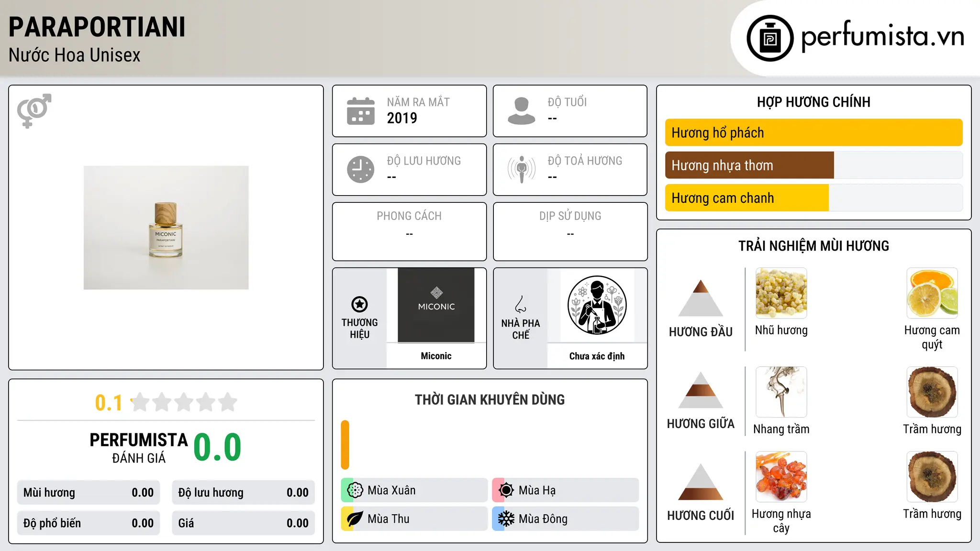Click the orange recommended-time bar
Screen dimensions: 980x551
click(x=345, y=445)
